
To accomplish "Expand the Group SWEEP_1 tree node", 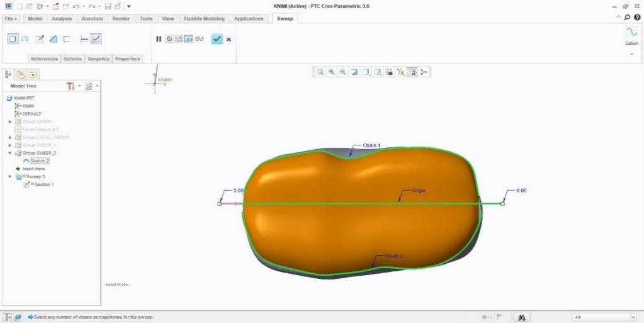I will tap(11, 145).
